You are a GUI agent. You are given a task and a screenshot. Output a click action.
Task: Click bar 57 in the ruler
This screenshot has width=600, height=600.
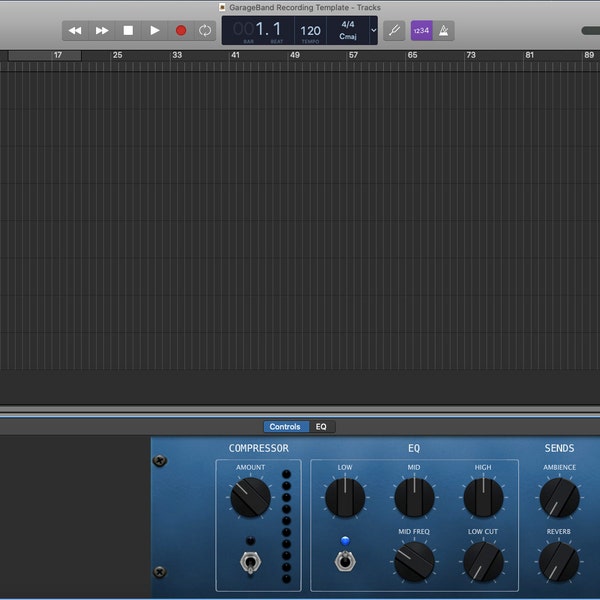[354, 55]
